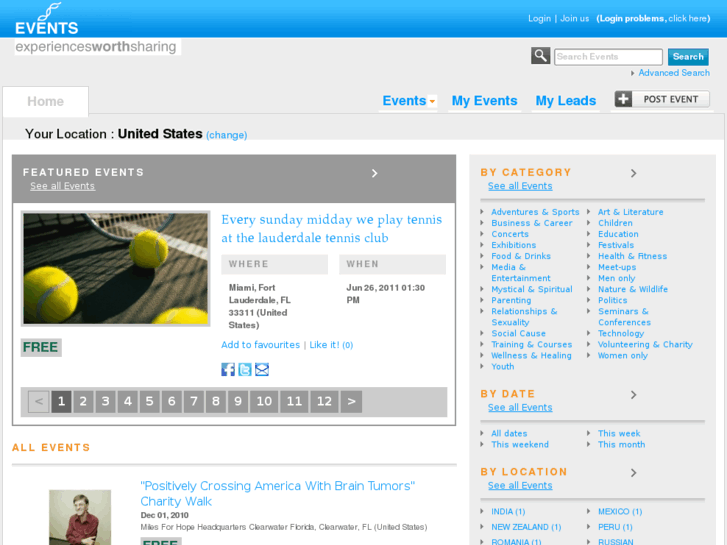
Task: Go to featured events page 8
Action: tap(216, 401)
